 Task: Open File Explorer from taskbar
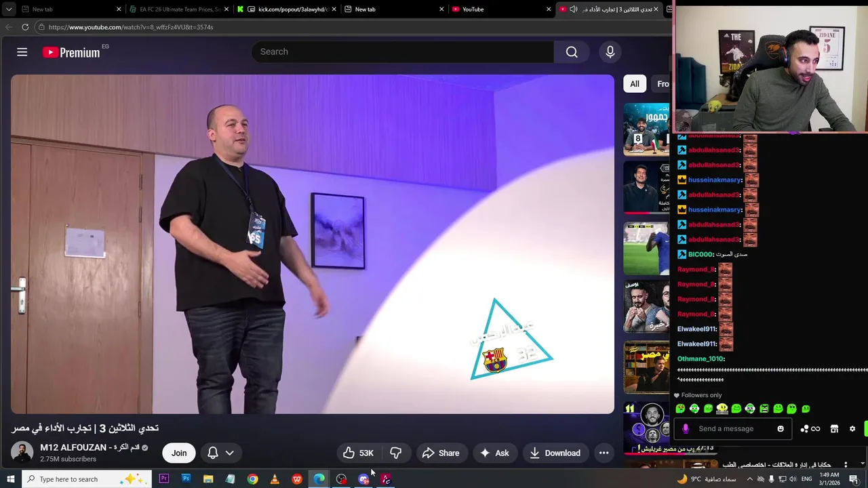208,479
